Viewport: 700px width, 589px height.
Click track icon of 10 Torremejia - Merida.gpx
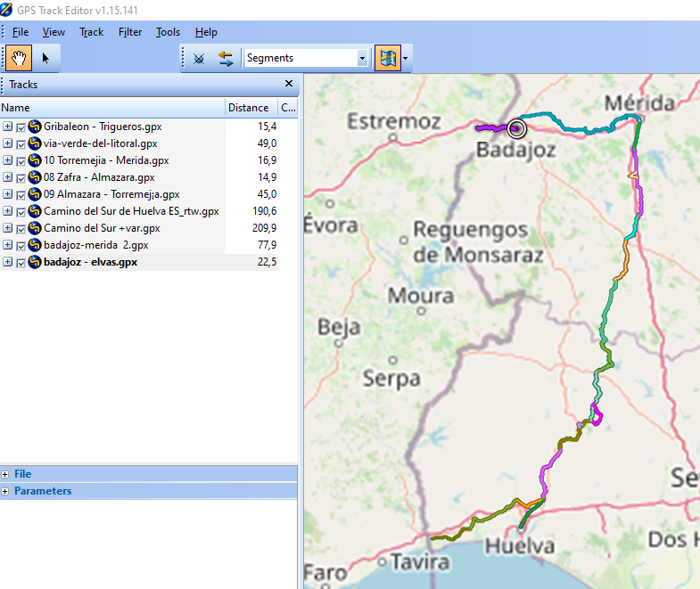click(35, 160)
